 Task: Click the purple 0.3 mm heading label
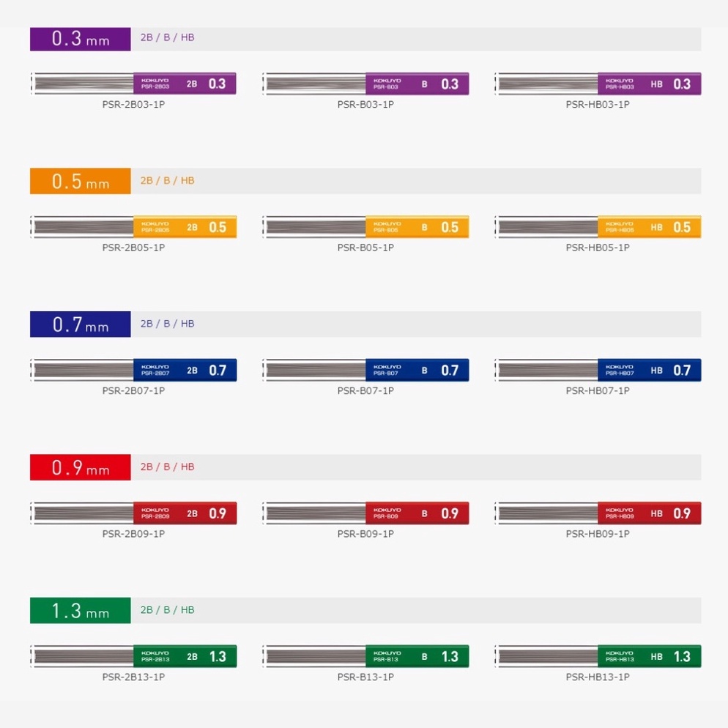tap(81, 39)
